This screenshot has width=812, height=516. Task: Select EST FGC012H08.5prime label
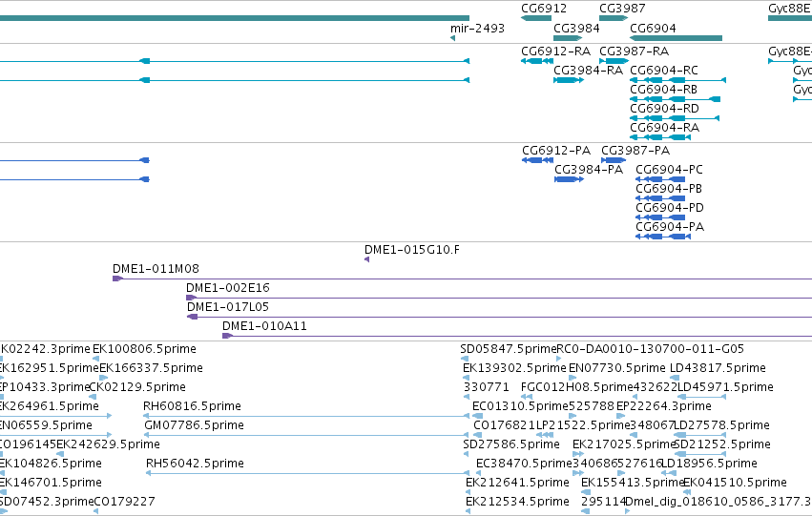click(x=577, y=387)
